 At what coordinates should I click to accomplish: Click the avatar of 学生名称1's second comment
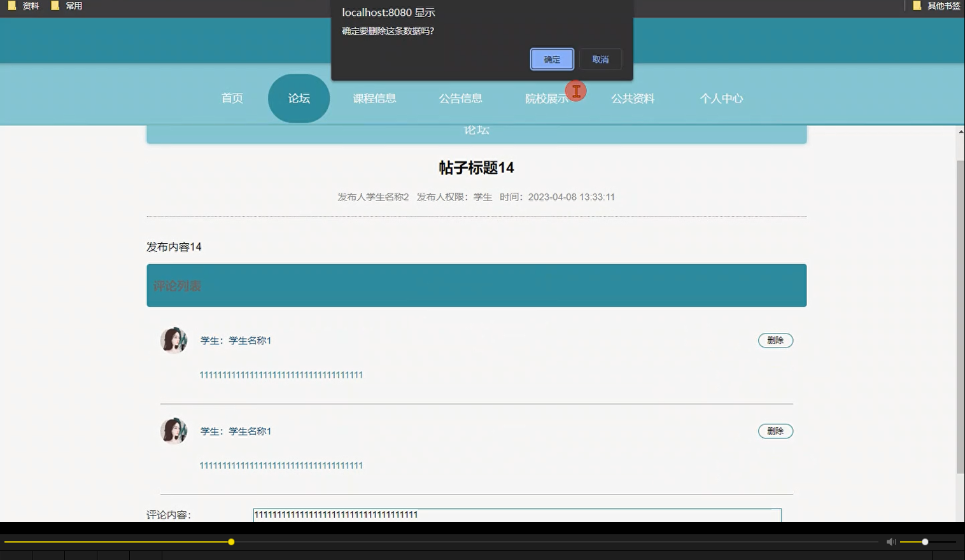pos(174,431)
